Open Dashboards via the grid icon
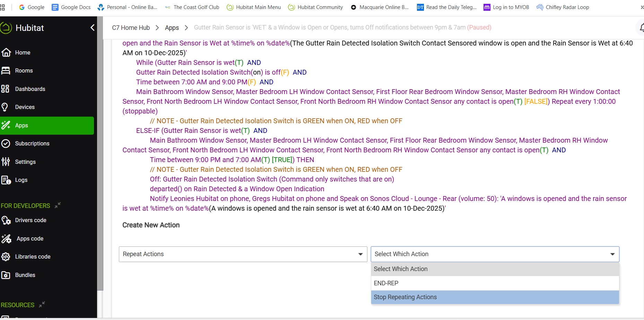Screen dimensions: 644x320 tap(5, 89)
